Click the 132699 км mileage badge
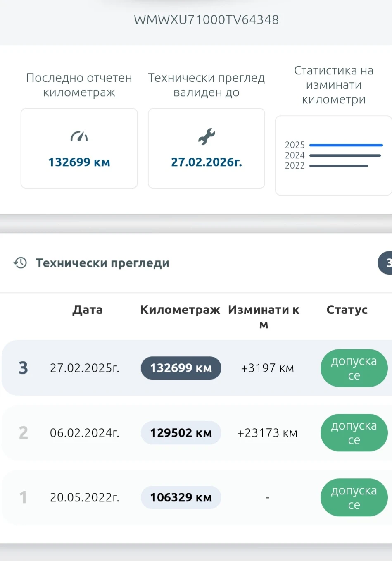The image size is (392, 561). 181,368
